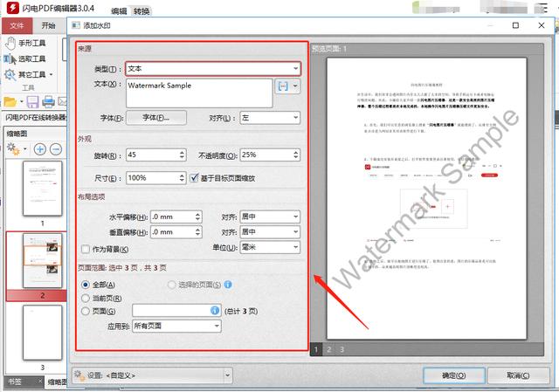Click the save floppy disk icon

point(33,102)
